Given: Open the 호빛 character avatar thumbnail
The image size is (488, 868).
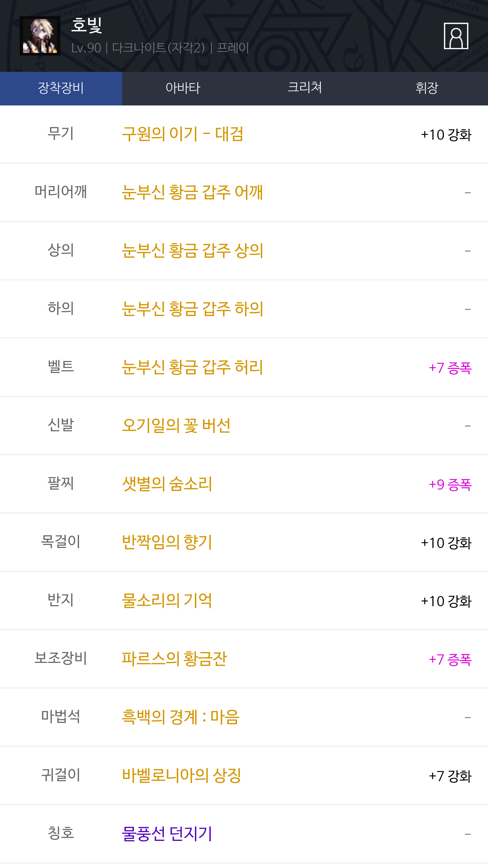Looking at the screenshot, I should point(40,36).
